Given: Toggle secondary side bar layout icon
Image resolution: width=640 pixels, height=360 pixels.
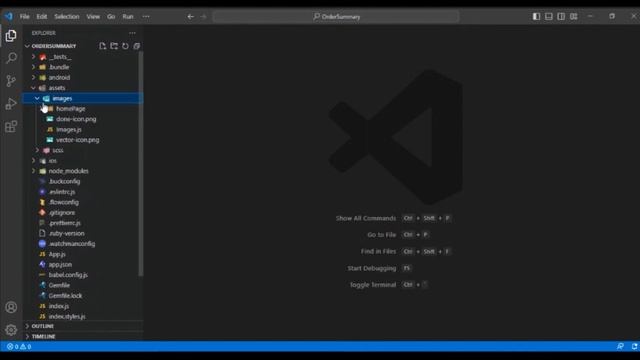Looking at the screenshot, I should pos(561,16).
